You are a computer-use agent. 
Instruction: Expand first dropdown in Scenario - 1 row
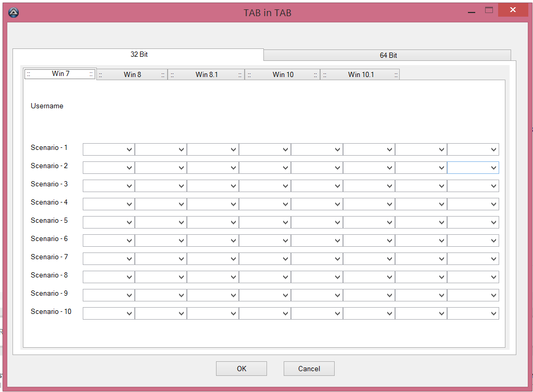pos(109,149)
